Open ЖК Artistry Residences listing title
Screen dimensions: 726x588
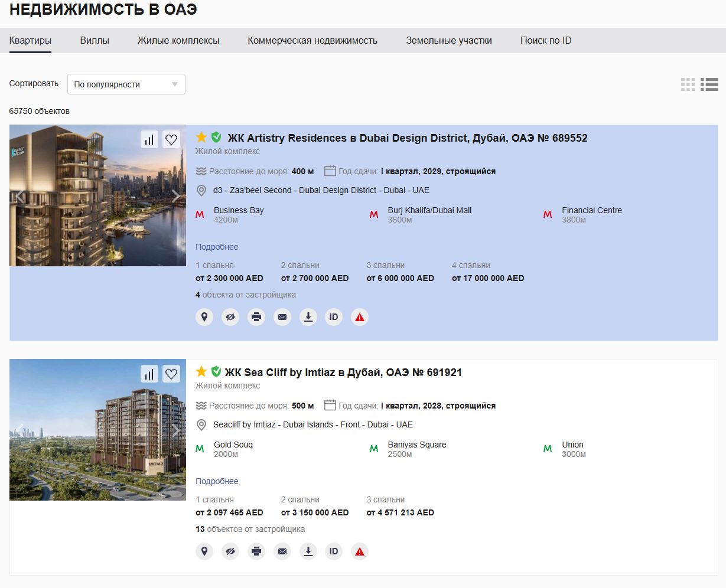[x=408, y=138]
